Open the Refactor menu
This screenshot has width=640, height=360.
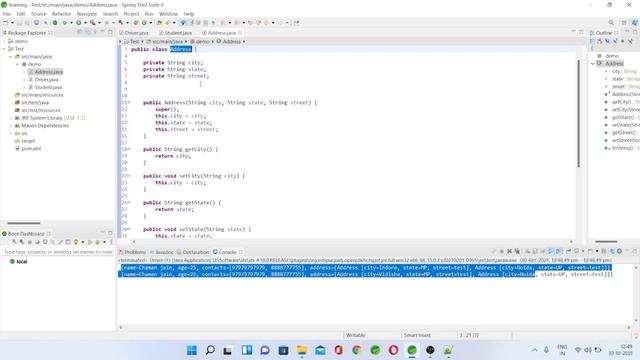click(61, 14)
